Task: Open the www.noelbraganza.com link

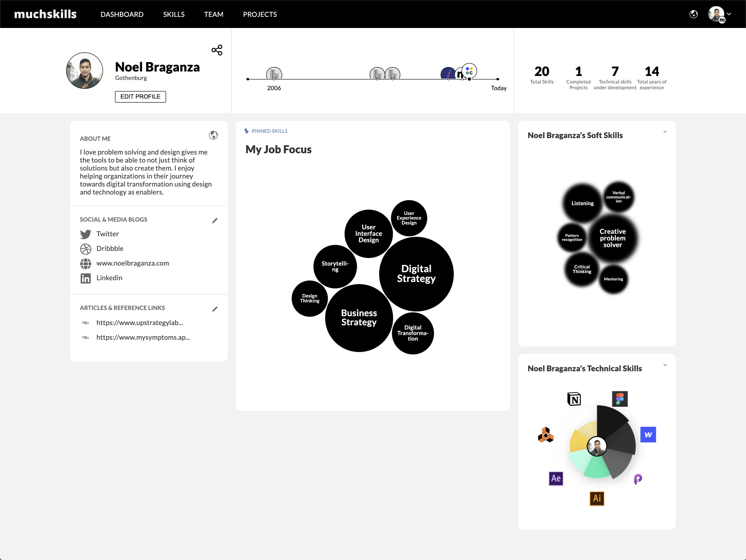Action: pyautogui.click(x=133, y=263)
